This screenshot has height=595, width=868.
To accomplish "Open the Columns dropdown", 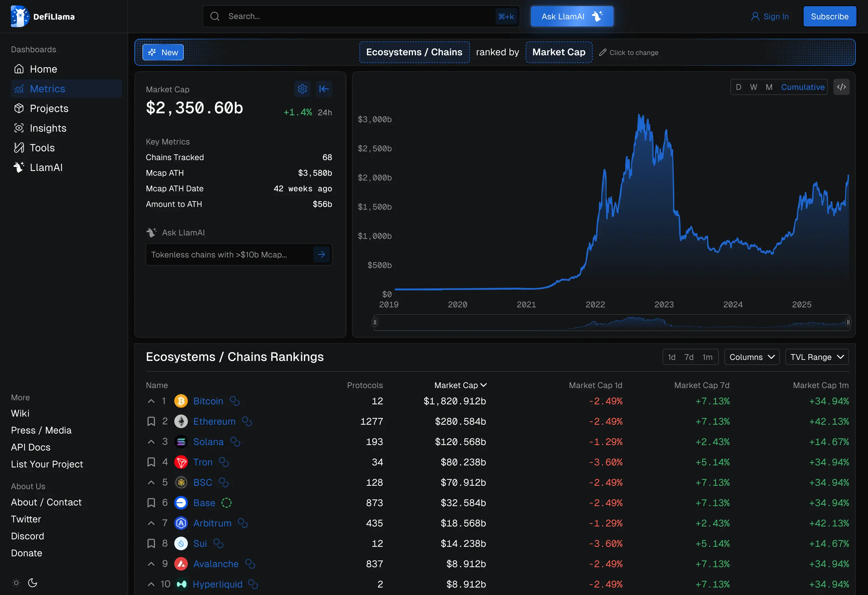I will (751, 357).
